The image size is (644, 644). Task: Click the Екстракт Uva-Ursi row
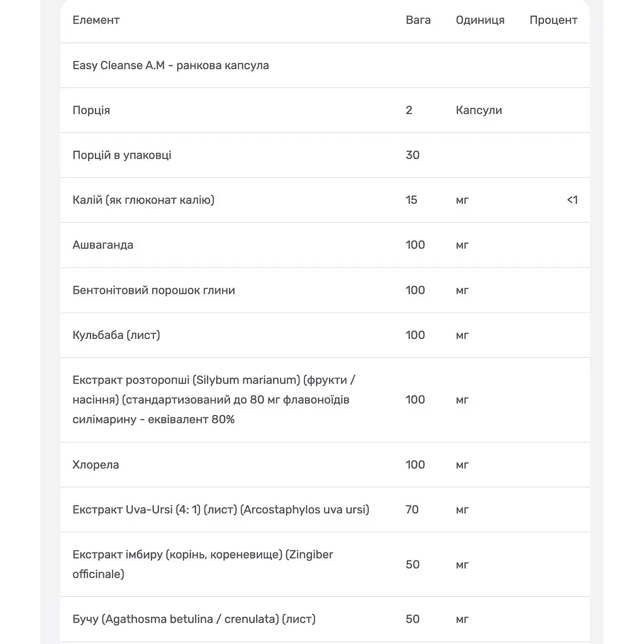[325, 509]
